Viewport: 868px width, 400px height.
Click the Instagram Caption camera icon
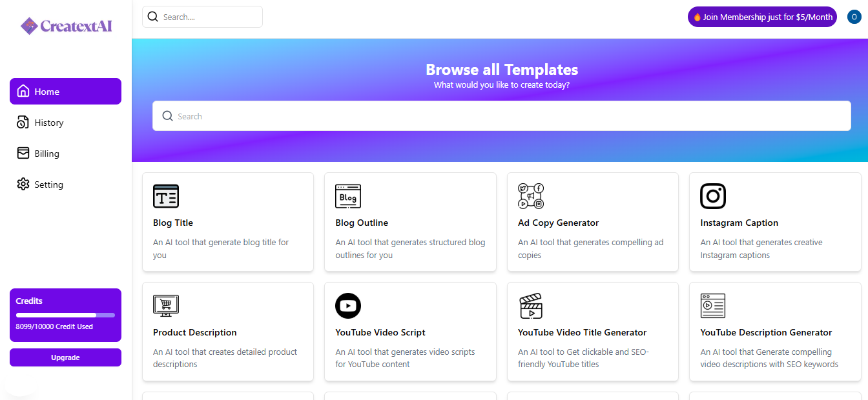pyautogui.click(x=713, y=196)
